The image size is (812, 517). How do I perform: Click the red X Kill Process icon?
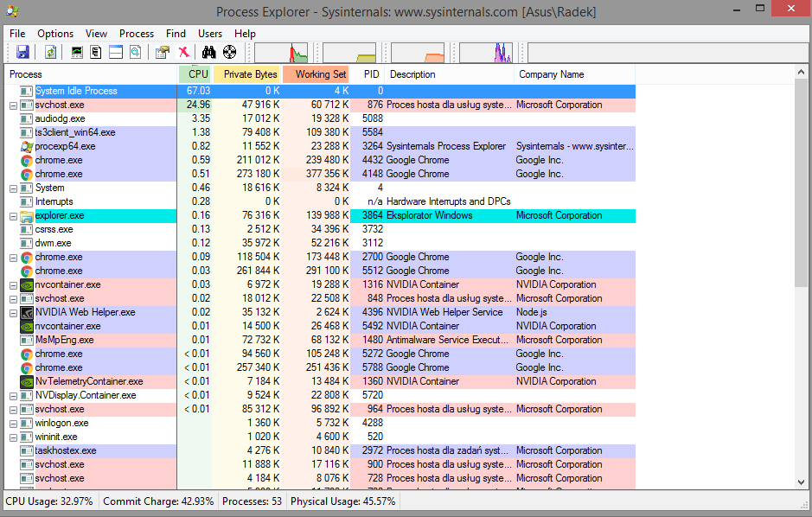point(183,52)
